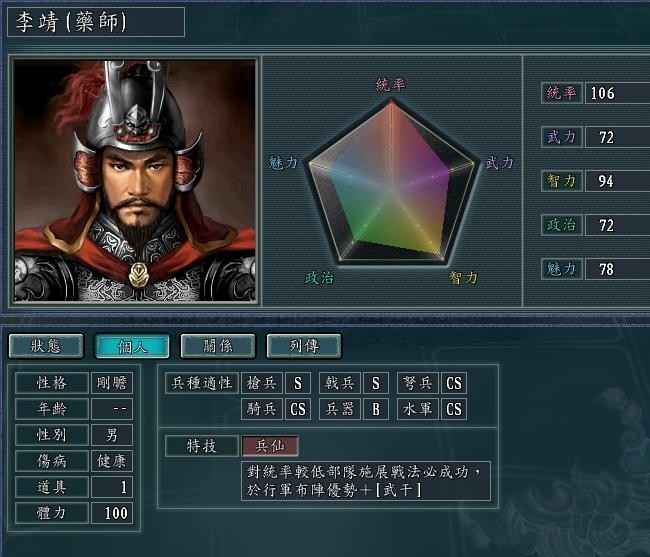Viewport: 650px width, 557px height.
Task: Select the 統率 stat label
Action: 562,93
